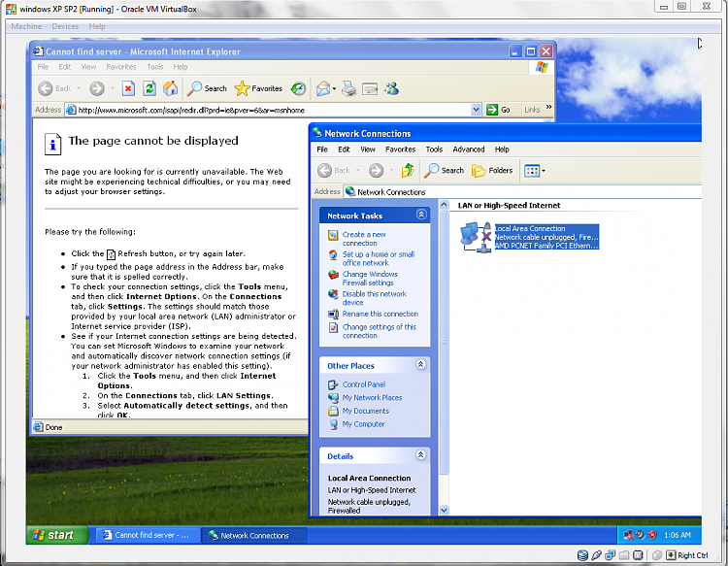Click the Back button in Network Connections
The height and width of the screenshot is (566, 728).
[334, 171]
